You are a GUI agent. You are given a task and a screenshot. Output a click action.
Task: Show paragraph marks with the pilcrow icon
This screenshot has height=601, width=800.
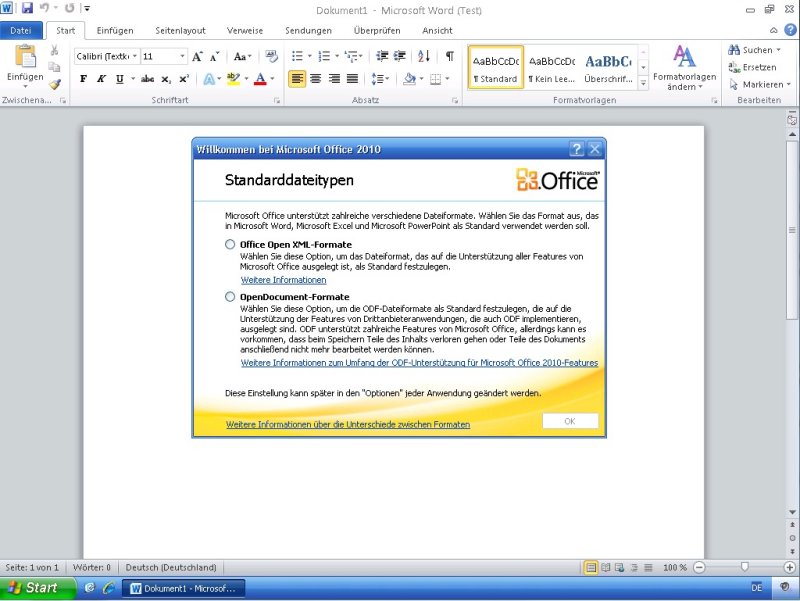(x=449, y=57)
